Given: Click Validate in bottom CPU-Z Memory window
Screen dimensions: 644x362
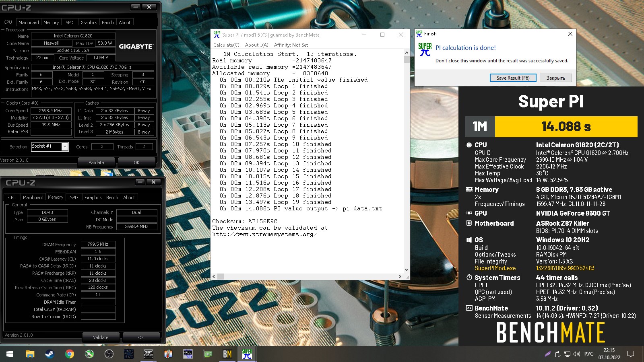Looking at the screenshot, I should [x=101, y=337].
